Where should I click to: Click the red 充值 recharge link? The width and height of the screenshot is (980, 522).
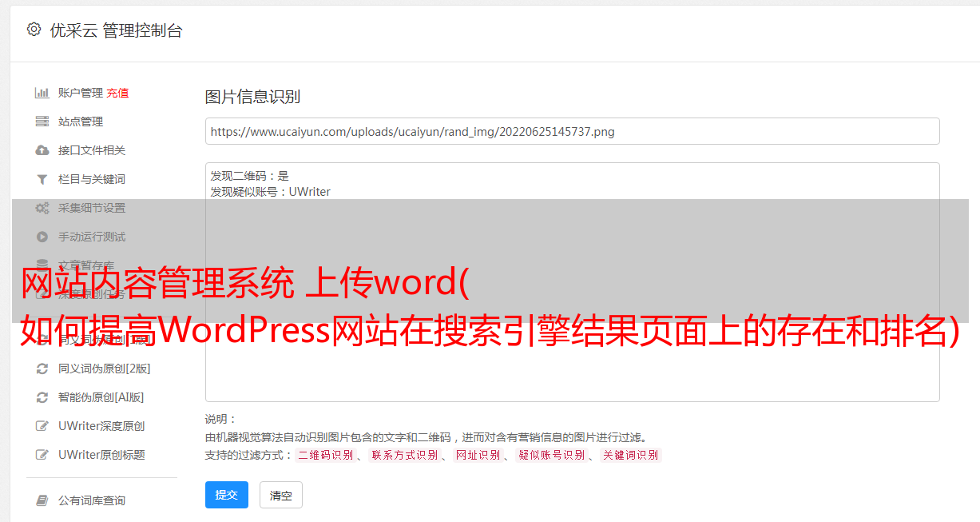point(117,93)
